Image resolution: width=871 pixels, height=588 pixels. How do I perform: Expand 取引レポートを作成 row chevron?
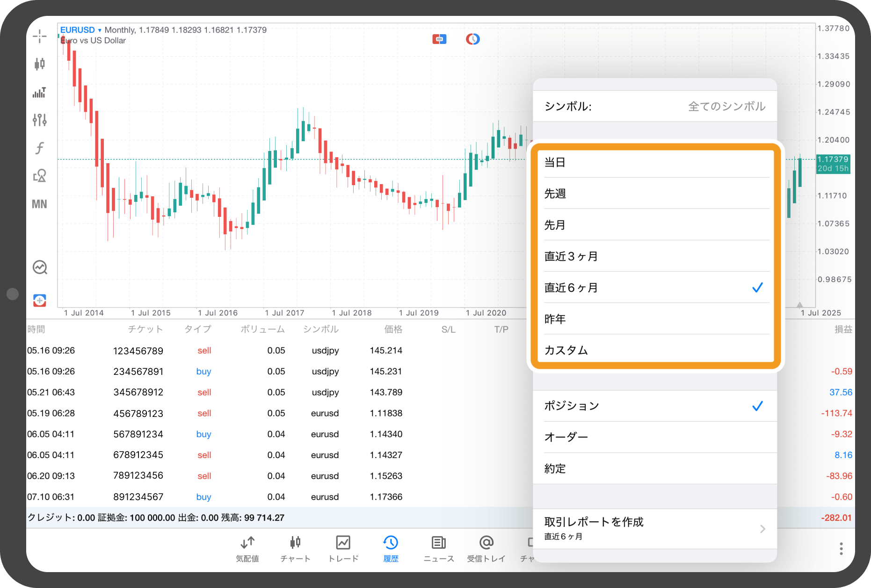coord(762,529)
